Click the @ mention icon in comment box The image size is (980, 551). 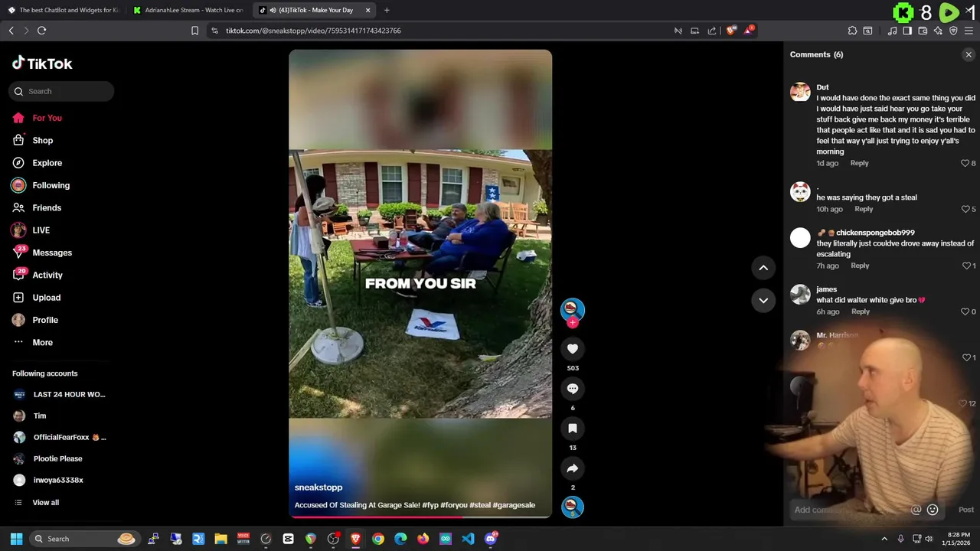(916, 510)
